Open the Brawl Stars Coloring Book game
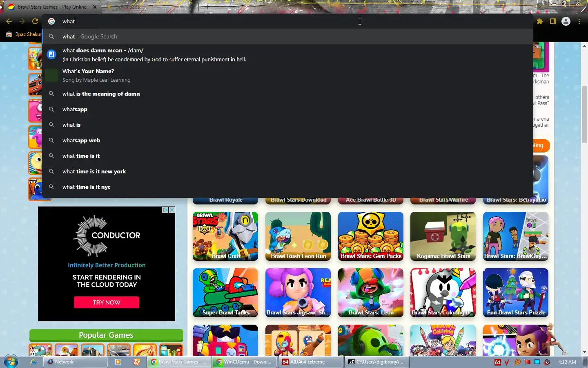 [443, 293]
